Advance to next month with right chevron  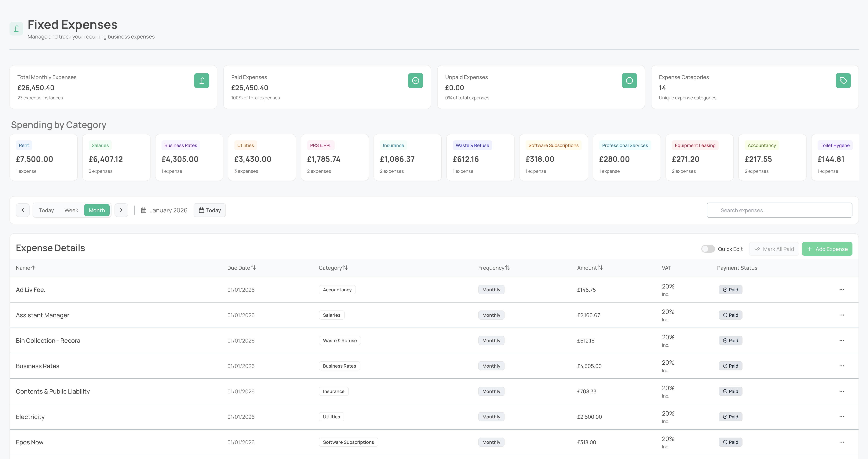click(121, 210)
